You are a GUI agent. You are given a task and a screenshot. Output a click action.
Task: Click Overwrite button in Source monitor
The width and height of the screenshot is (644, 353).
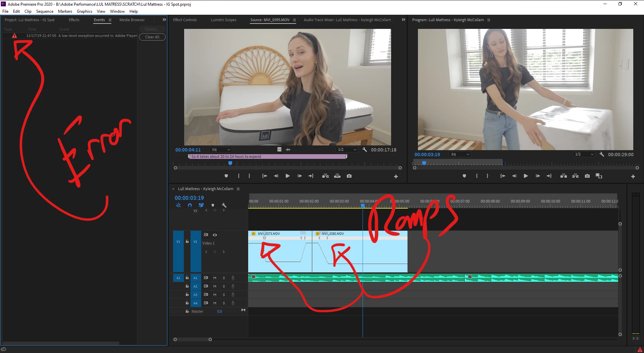337,176
